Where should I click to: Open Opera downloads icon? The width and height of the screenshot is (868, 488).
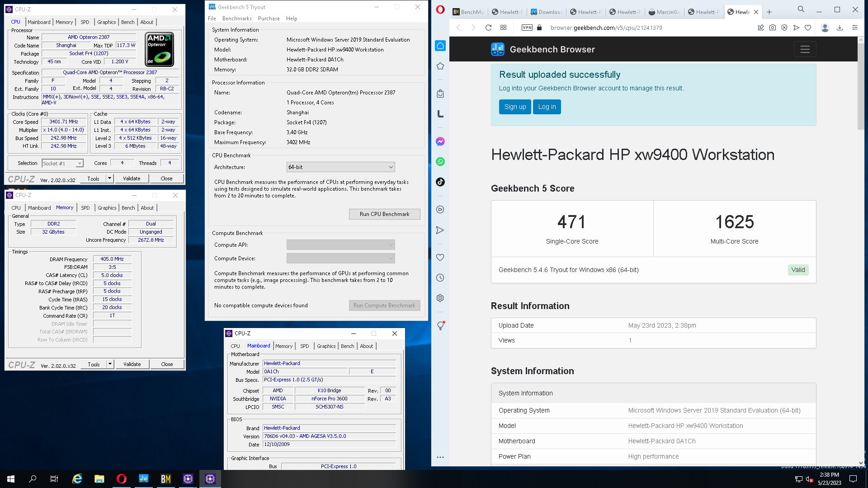(x=840, y=28)
